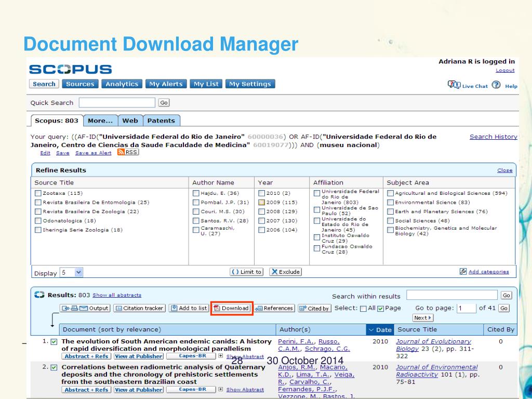The height and width of the screenshot is (399, 532).
Task: Click the Cited by button
Action: tap(314, 309)
